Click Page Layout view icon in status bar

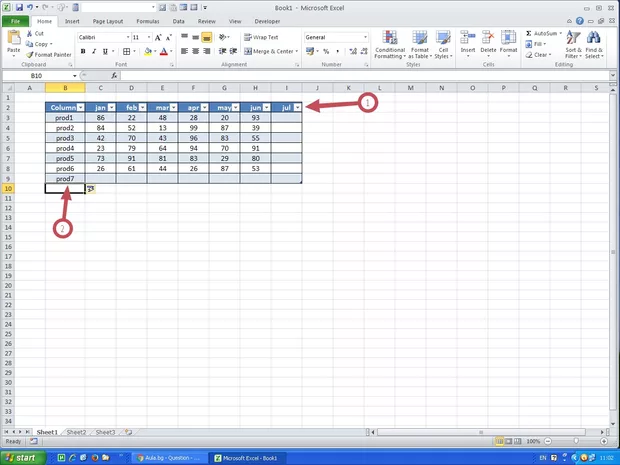pos(508,441)
